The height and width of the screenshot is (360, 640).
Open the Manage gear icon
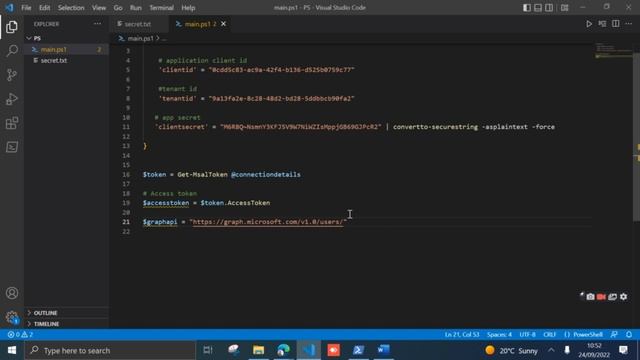coord(12,317)
